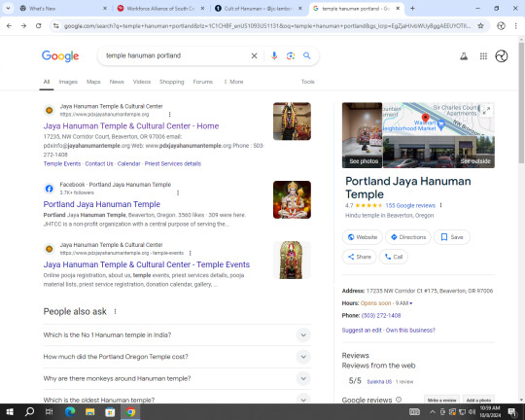Open Windows Start menu
This screenshot has width=525, height=420.
10,411
